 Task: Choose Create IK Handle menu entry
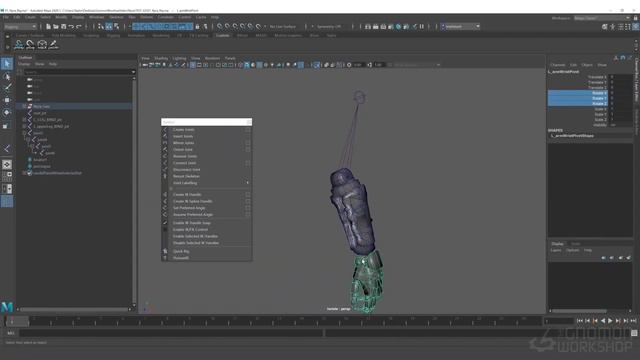pyautogui.click(x=187, y=195)
